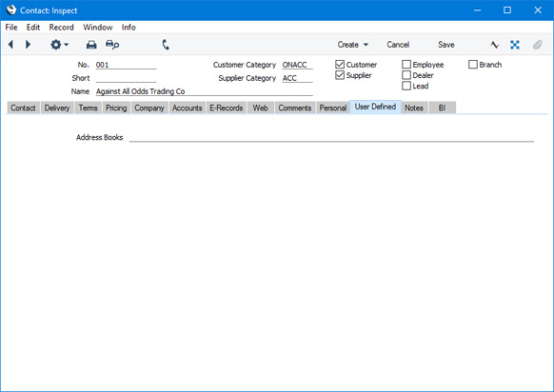The image size is (554, 392).
Task: Go to the previous record arrow
Action: click(10, 45)
